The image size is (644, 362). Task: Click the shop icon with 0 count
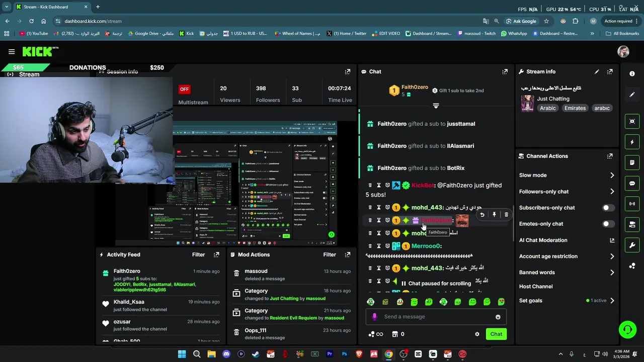pyautogui.click(x=398, y=334)
